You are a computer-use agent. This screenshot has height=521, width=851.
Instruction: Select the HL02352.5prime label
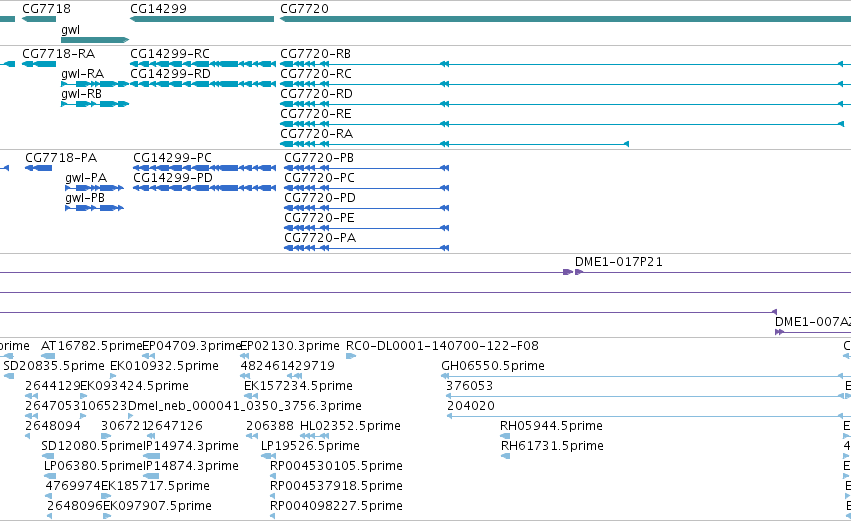[350, 427]
